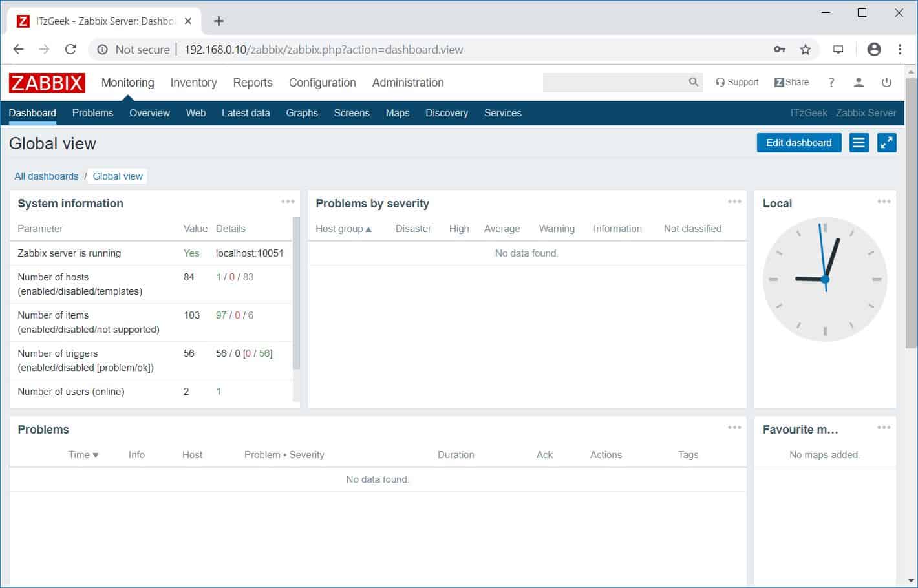
Task: Click the ZABBIX logo
Action: pyautogui.click(x=47, y=83)
